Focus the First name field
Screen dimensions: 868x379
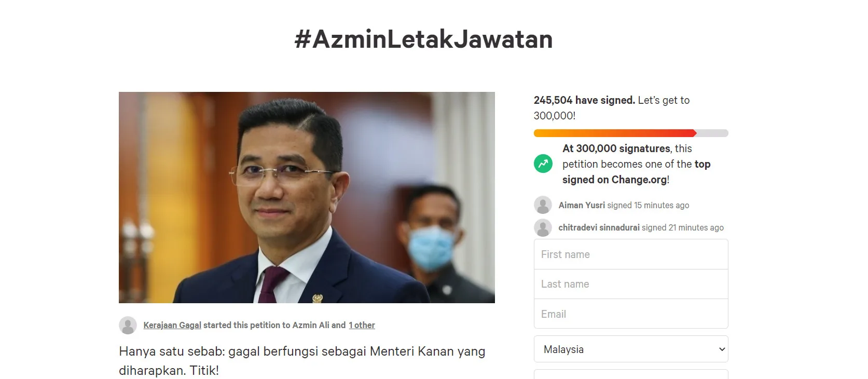tap(631, 254)
